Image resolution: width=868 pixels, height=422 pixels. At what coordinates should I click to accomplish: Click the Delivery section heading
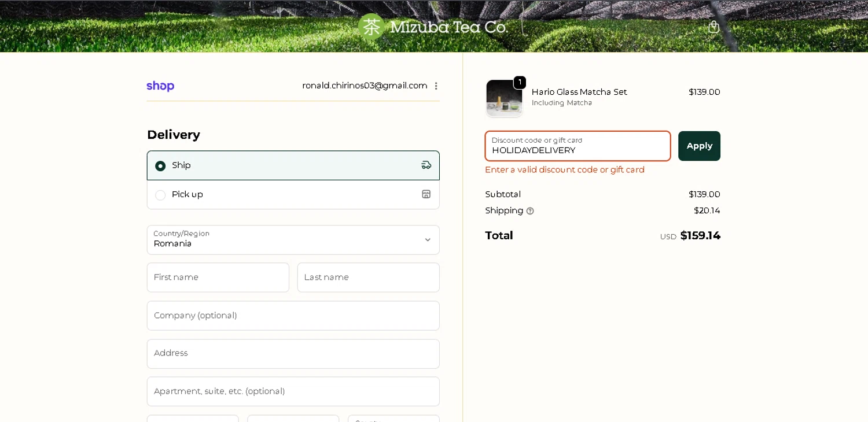tap(174, 135)
